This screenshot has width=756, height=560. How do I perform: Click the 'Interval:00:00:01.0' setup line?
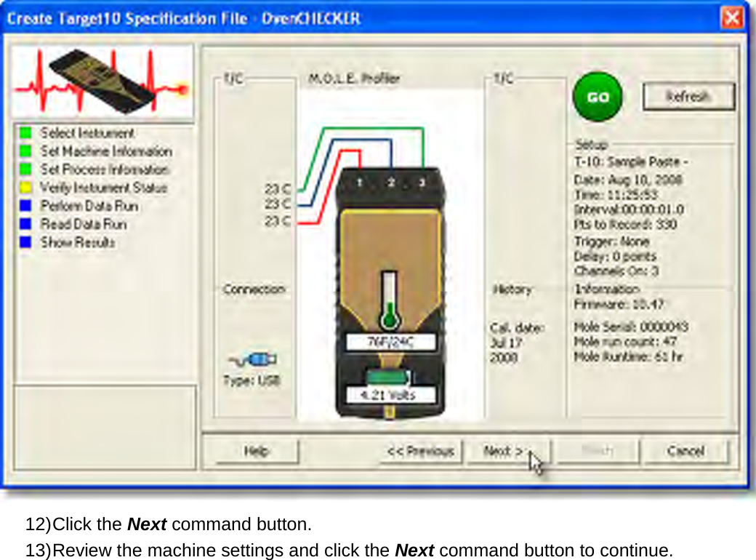[x=629, y=209]
